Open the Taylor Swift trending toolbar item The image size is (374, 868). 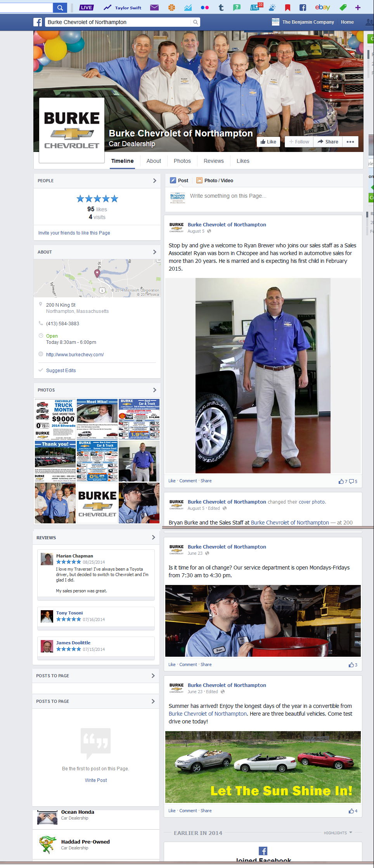click(123, 7)
